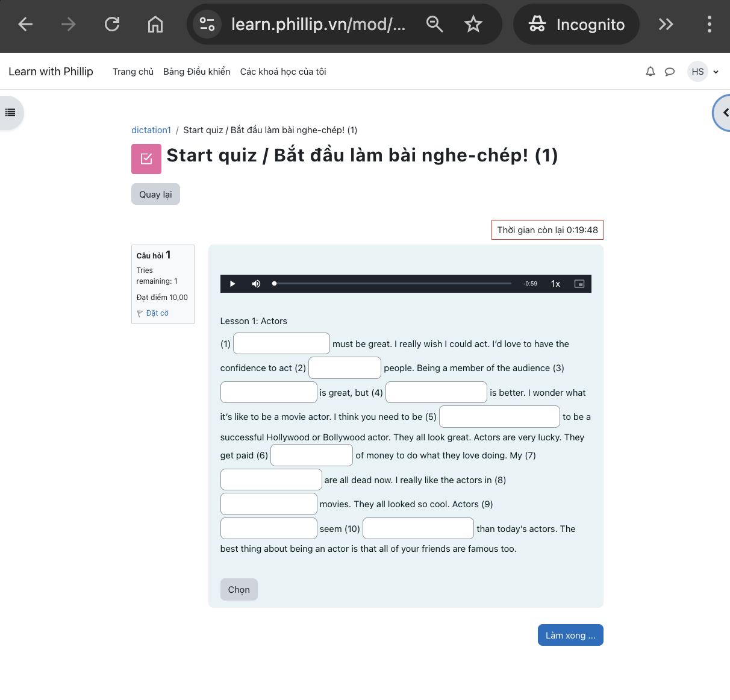730x700 pixels.
Task: Click answer blank number 1
Action: coord(281,343)
